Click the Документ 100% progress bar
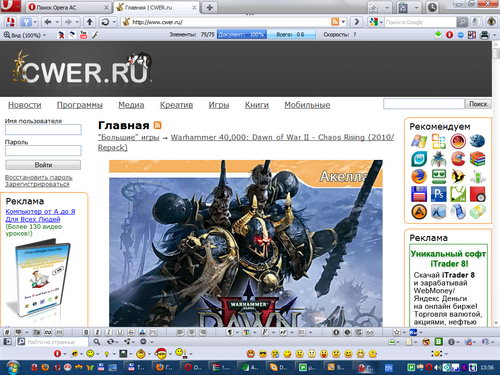Viewport: 500px width, 375px height. pos(242,34)
